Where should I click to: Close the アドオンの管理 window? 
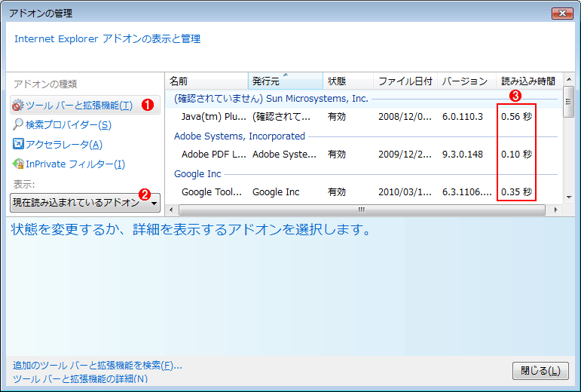pyautogui.click(x=562, y=14)
